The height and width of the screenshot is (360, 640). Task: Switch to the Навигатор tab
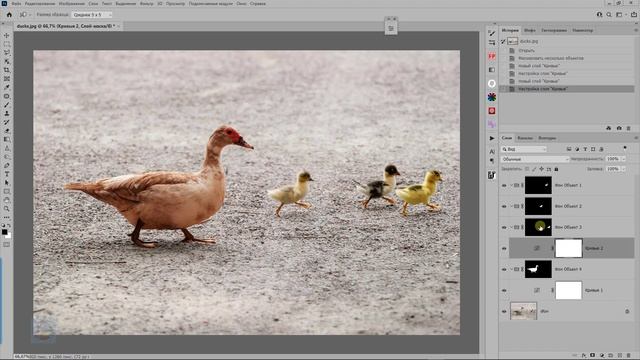pyautogui.click(x=582, y=30)
